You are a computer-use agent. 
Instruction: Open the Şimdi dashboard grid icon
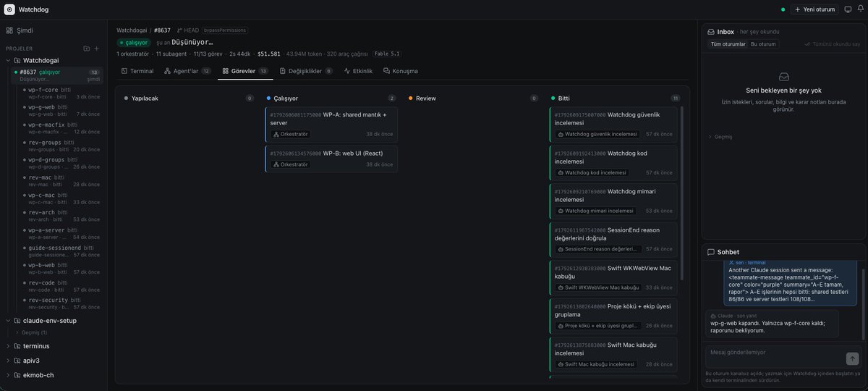tap(9, 30)
